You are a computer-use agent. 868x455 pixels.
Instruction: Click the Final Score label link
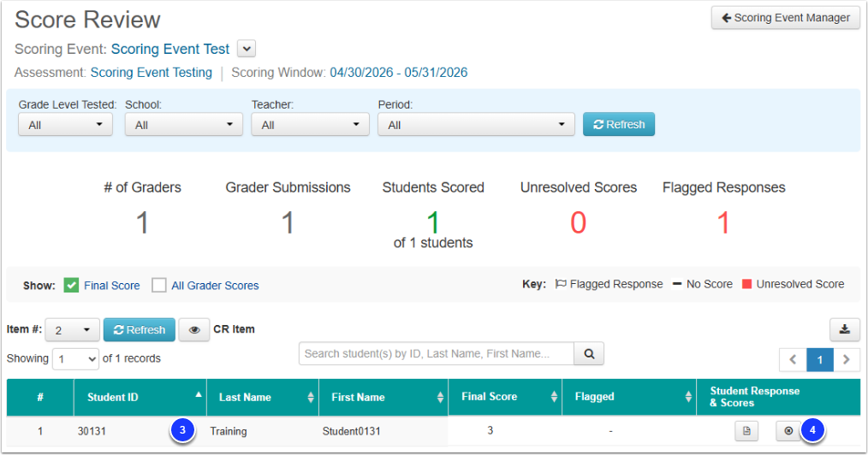[x=112, y=286]
